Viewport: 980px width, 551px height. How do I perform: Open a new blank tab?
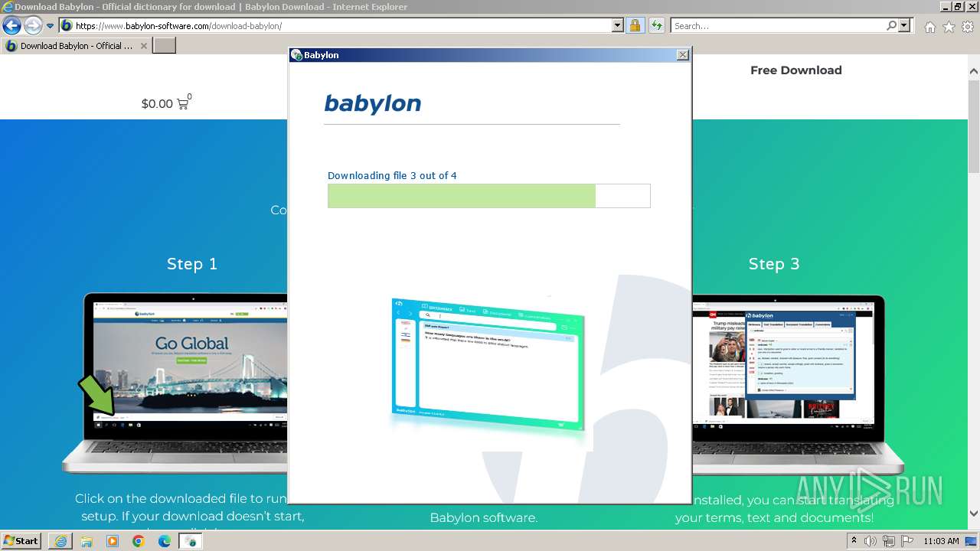pos(165,46)
